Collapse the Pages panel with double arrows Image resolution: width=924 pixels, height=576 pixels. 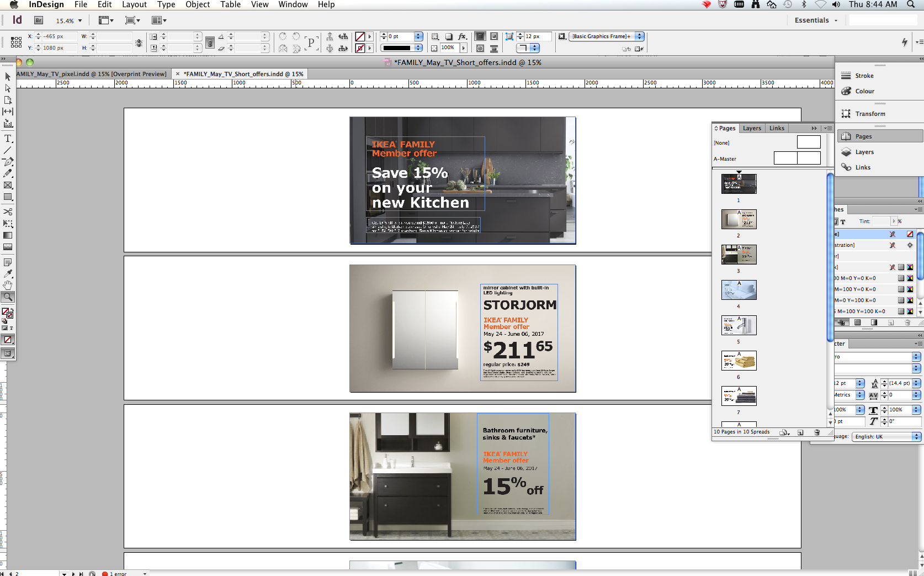[814, 128]
